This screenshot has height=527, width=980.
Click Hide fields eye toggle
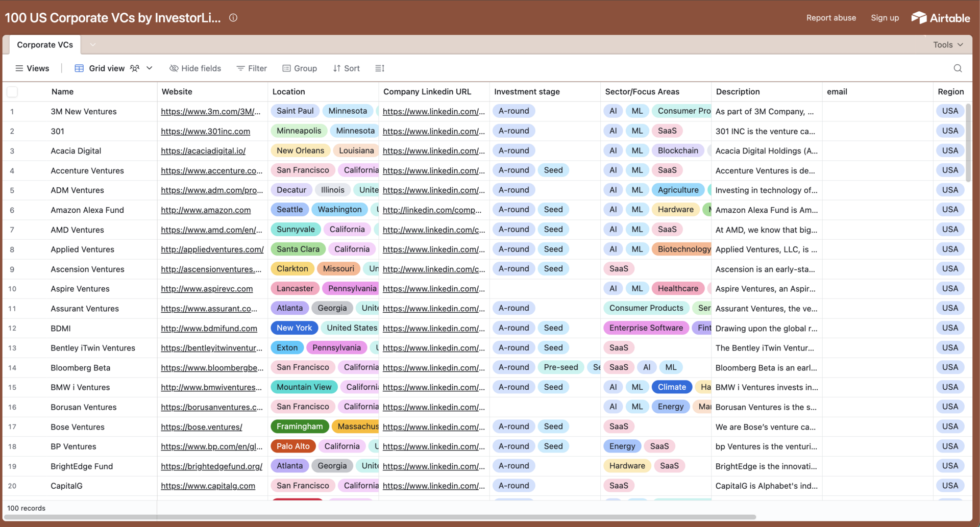[x=174, y=68]
